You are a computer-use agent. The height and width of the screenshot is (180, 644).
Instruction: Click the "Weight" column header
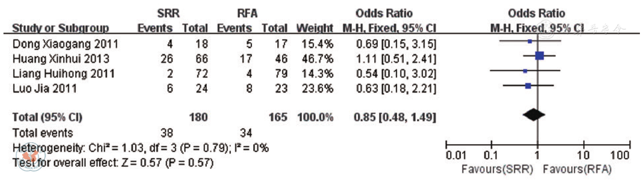[314, 28]
